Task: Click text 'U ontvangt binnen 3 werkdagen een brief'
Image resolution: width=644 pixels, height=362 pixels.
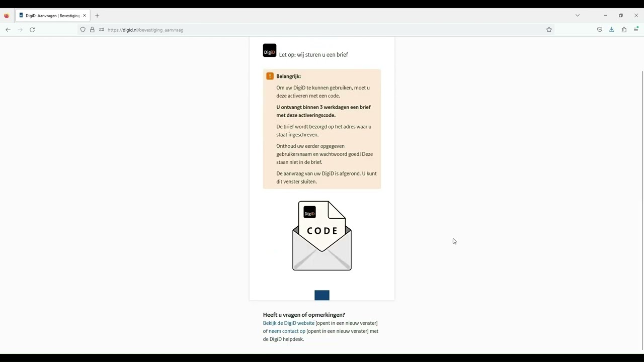Action: [x=324, y=107]
